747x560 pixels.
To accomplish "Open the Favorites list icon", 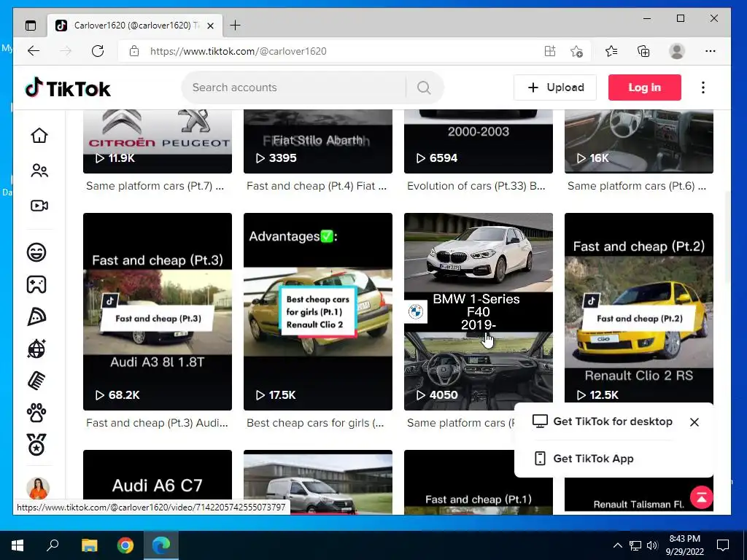I will [x=611, y=51].
